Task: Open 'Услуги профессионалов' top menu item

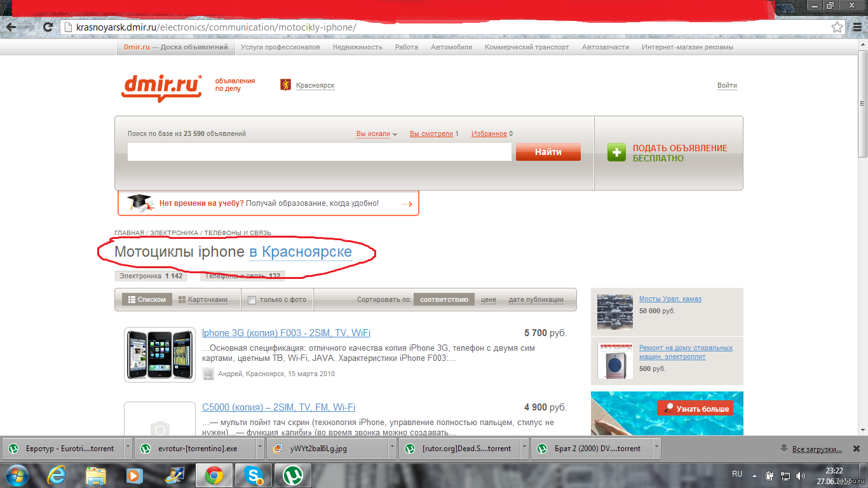Action: tap(280, 47)
